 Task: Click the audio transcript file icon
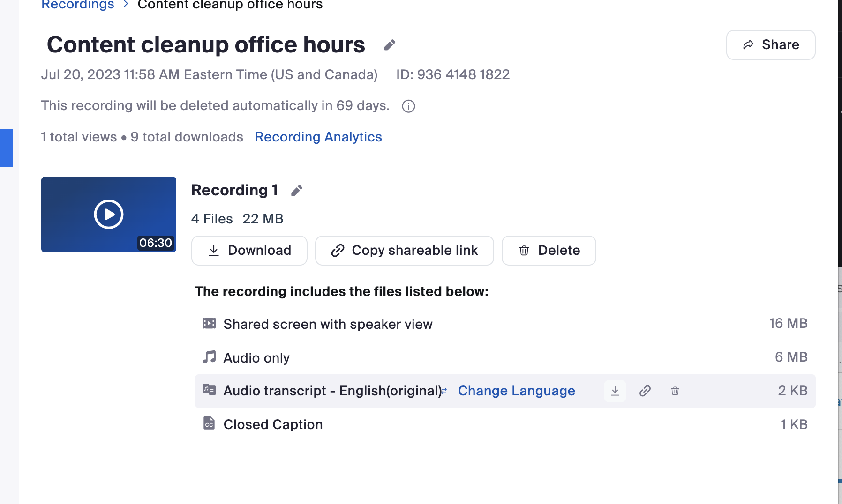pos(209,390)
